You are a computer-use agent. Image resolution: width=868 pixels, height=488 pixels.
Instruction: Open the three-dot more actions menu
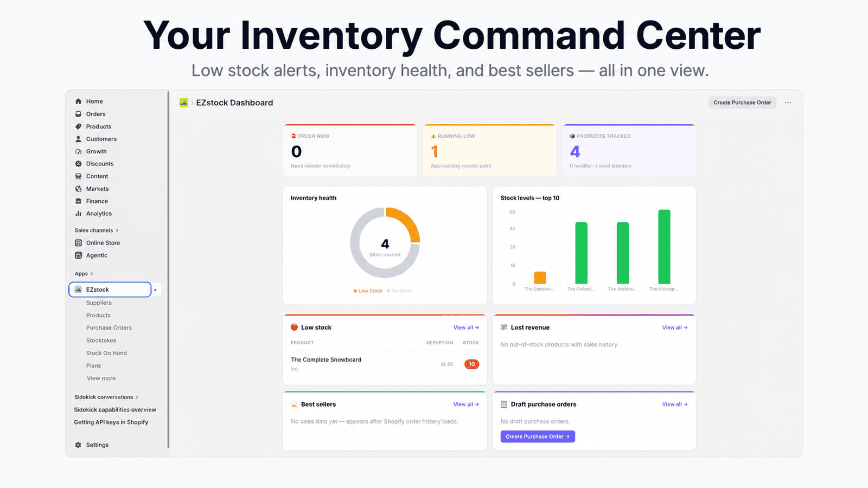coord(788,102)
